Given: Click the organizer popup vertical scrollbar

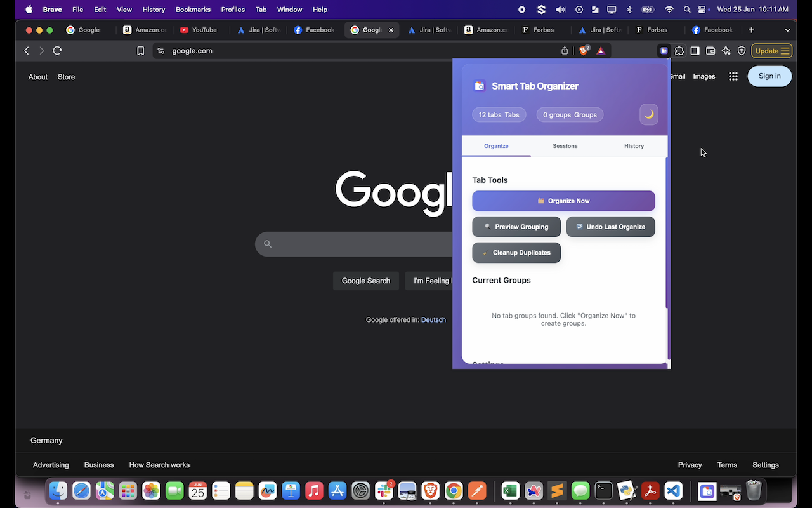Looking at the screenshot, I should click(666, 232).
